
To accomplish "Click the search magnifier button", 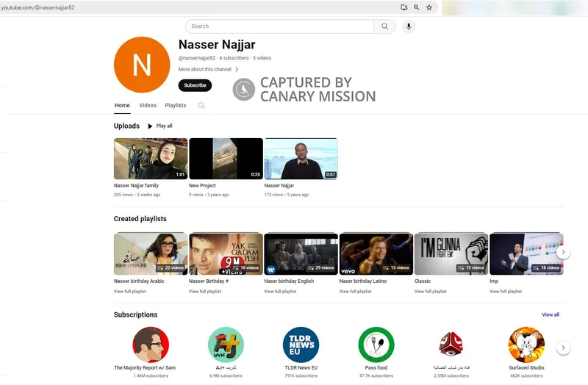I will [384, 26].
